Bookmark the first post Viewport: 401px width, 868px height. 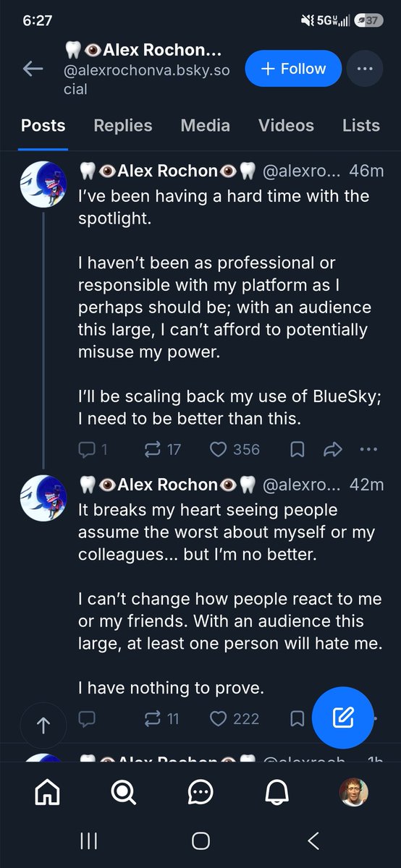click(297, 449)
